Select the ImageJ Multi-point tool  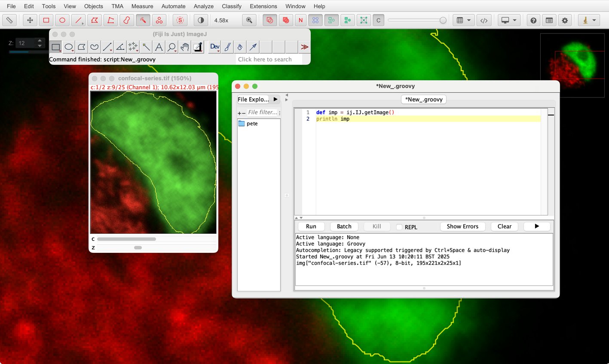(133, 47)
